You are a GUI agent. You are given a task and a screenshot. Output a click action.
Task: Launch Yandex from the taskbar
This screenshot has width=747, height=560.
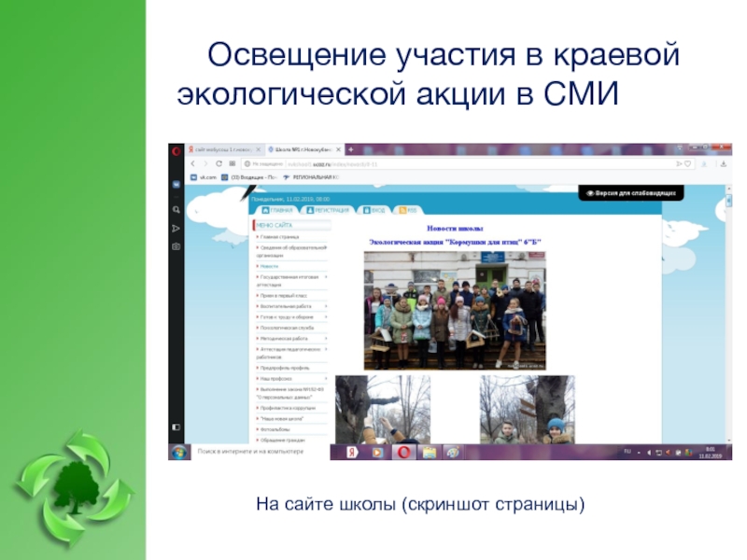[352, 452]
